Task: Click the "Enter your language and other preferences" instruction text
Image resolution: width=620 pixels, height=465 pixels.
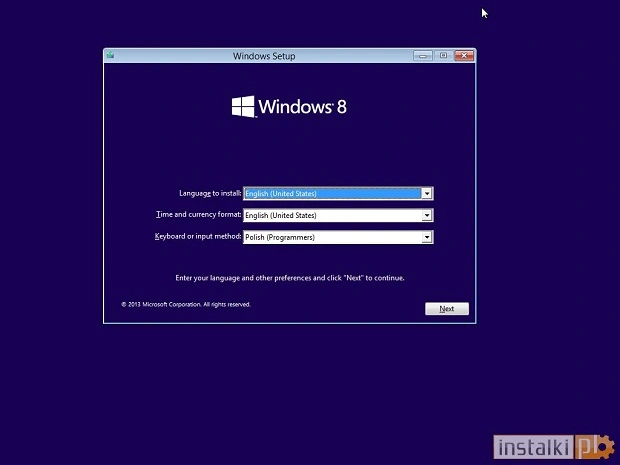Action: (290, 278)
